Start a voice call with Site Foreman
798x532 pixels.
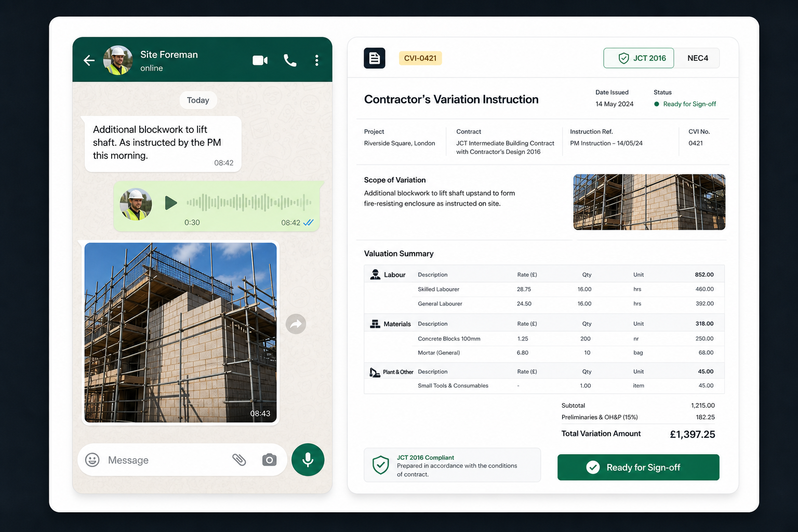click(x=290, y=60)
